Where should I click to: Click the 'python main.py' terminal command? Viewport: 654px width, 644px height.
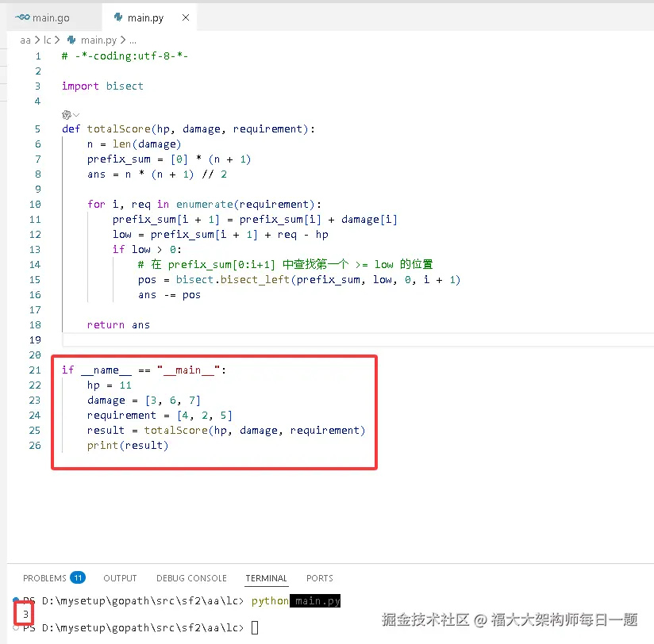296,600
